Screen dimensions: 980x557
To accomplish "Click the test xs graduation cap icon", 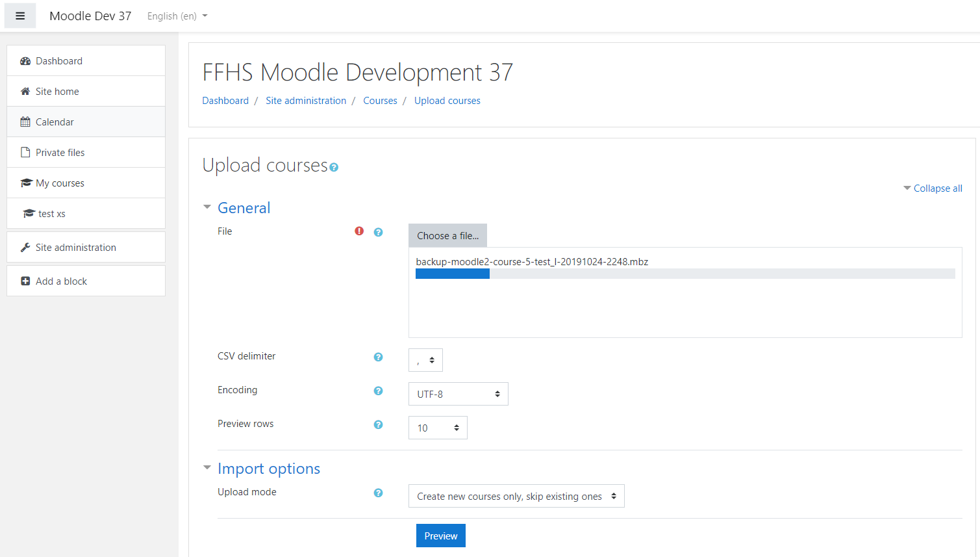I will [29, 214].
